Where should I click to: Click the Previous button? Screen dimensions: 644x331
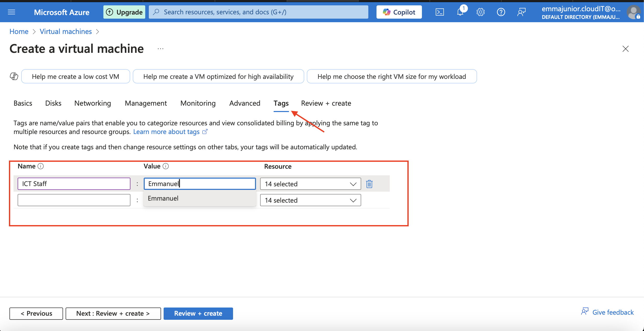36,313
